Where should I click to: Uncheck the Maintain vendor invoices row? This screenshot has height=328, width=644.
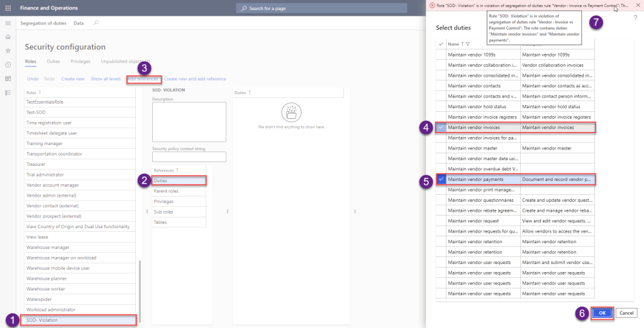[441, 128]
